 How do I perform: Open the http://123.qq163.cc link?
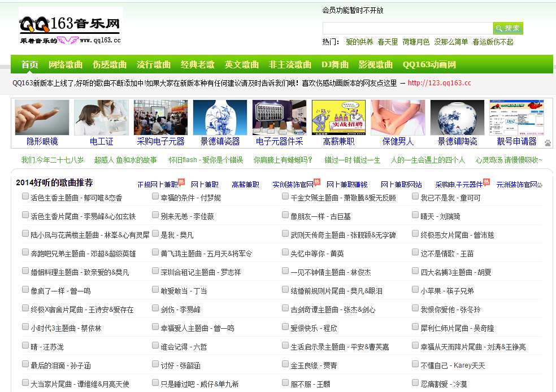439,83
